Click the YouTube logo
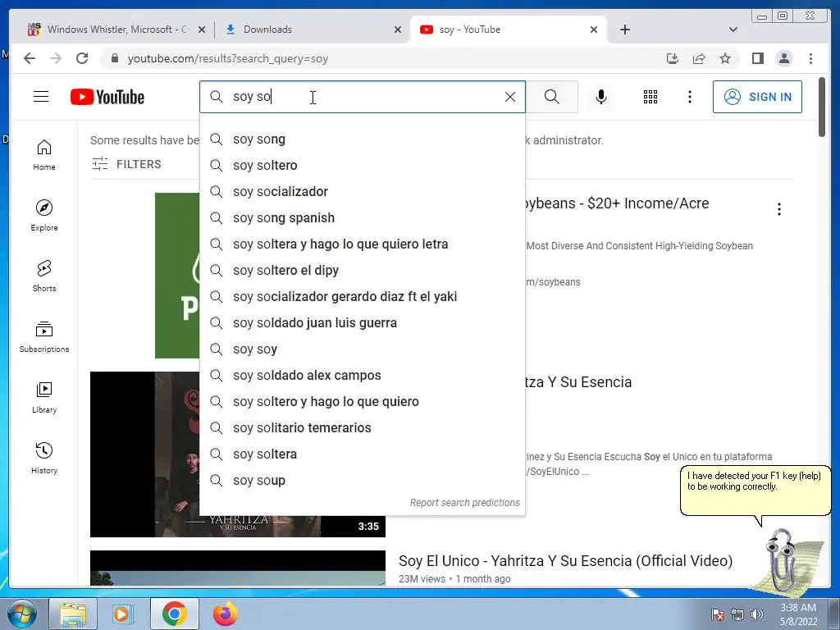Image resolution: width=840 pixels, height=630 pixels. click(x=107, y=97)
